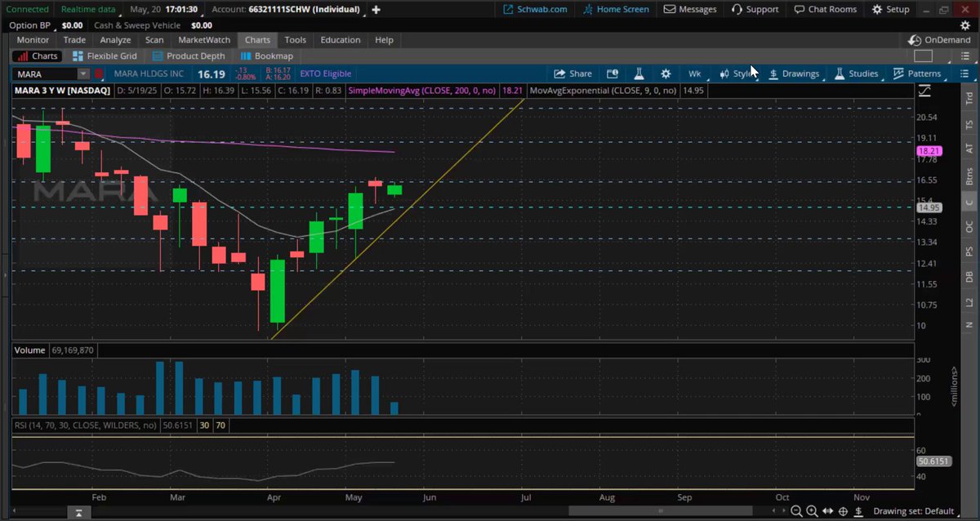Click the bottom-left expand arrow icon
The image size is (980, 521).
tap(78, 513)
